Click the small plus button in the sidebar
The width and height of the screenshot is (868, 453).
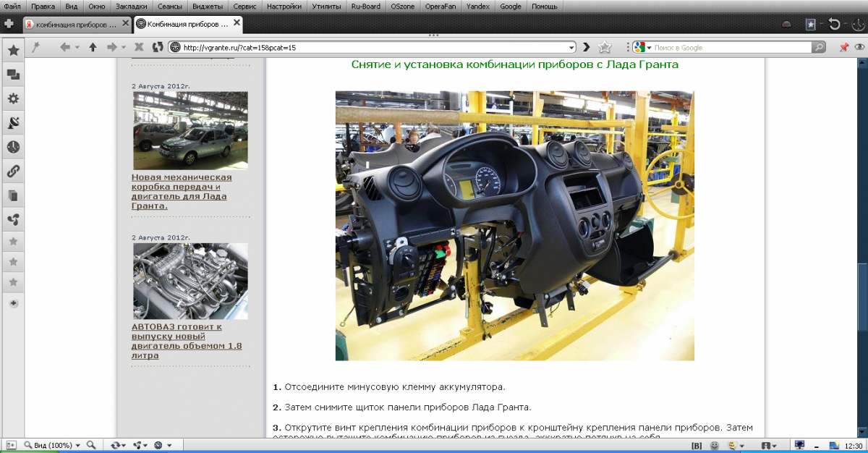click(x=13, y=304)
